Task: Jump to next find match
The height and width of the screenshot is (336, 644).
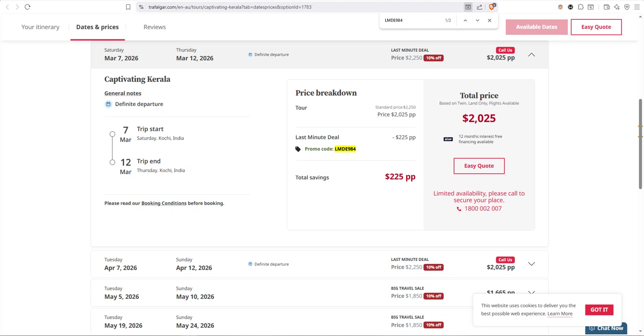Action: pos(477,20)
